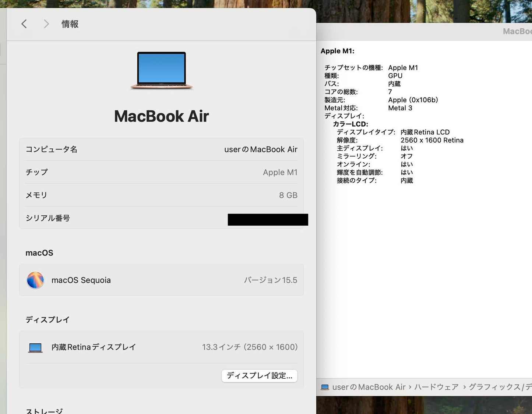Click the forward navigation arrow
The height and width of the screenshot is (414, 532).
click(46, 24)
